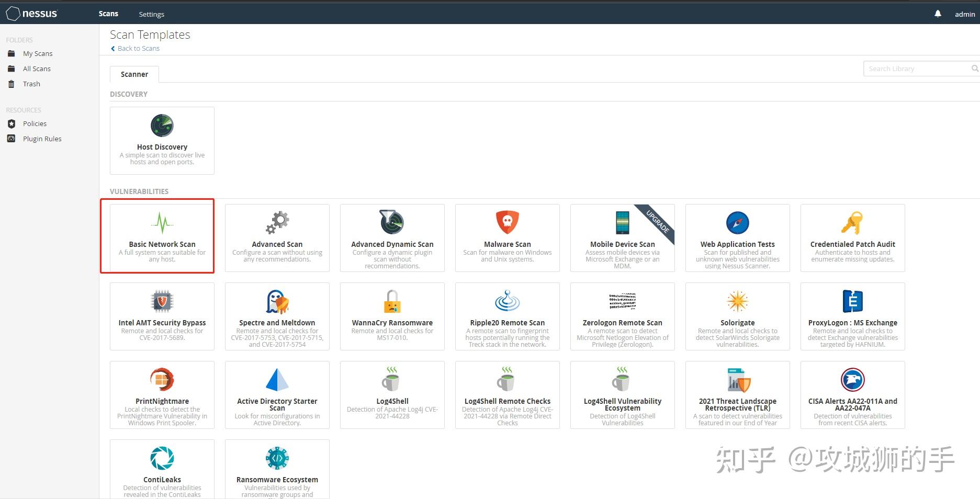Open the ProxyLogon MS Exchange icon
Screen dimensions: 980x499
click(x=853, y=301)
